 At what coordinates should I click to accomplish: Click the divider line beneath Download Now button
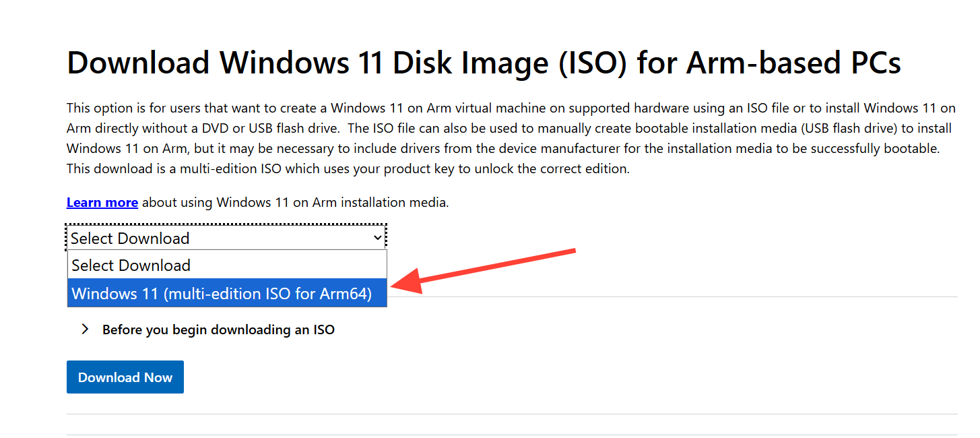(512, 414)
